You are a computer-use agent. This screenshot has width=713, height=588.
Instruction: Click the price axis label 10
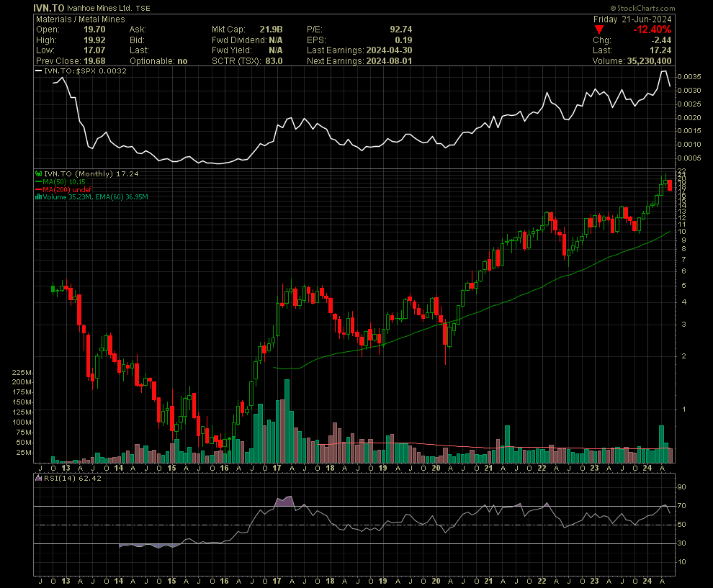pos(682,231)
